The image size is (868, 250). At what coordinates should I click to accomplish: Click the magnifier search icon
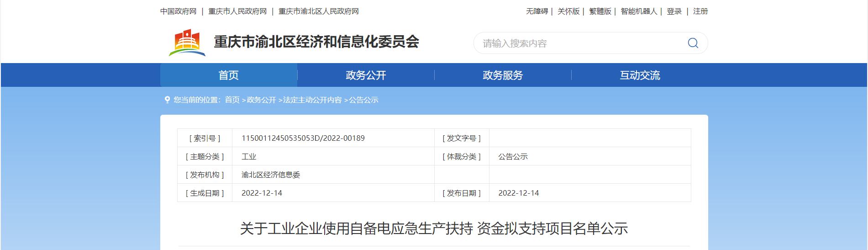(693, 43)
